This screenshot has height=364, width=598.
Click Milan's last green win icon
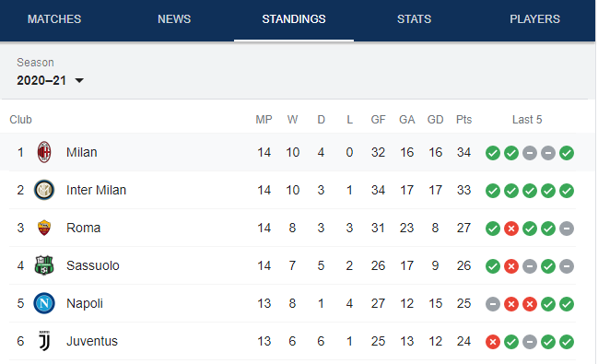coord(567,153)
